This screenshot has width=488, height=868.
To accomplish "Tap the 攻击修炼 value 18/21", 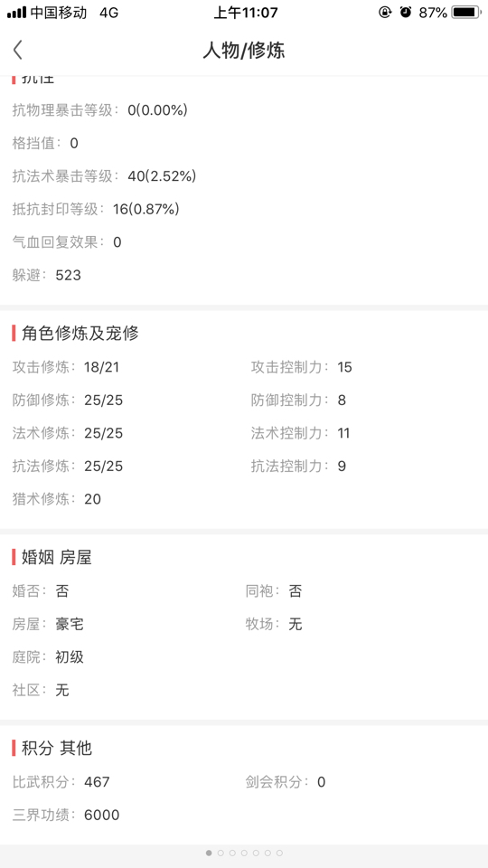I will click(102, 367).
